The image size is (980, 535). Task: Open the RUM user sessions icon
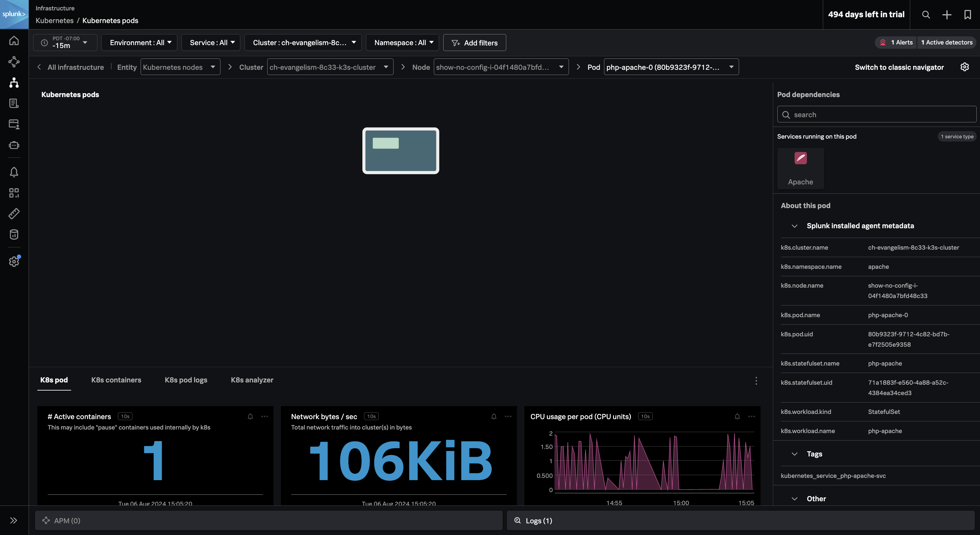coord(14,124)
